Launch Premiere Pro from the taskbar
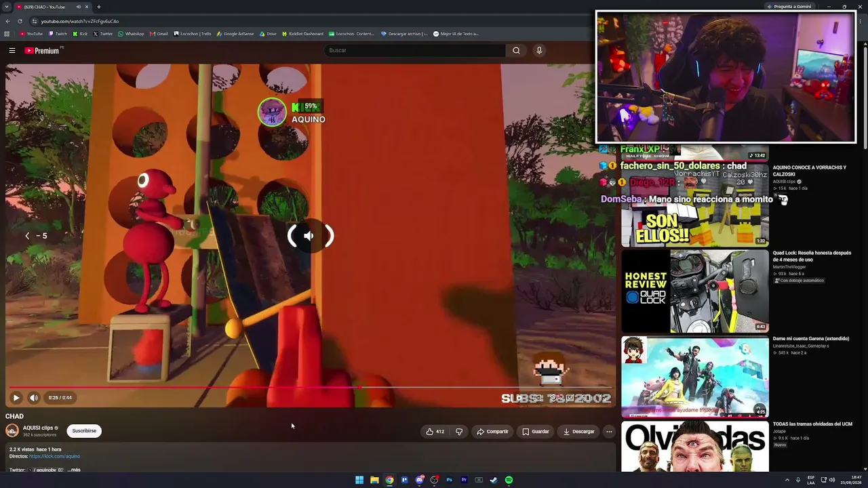The height and width of the screenshot is (488, 868). coord(464,480)
